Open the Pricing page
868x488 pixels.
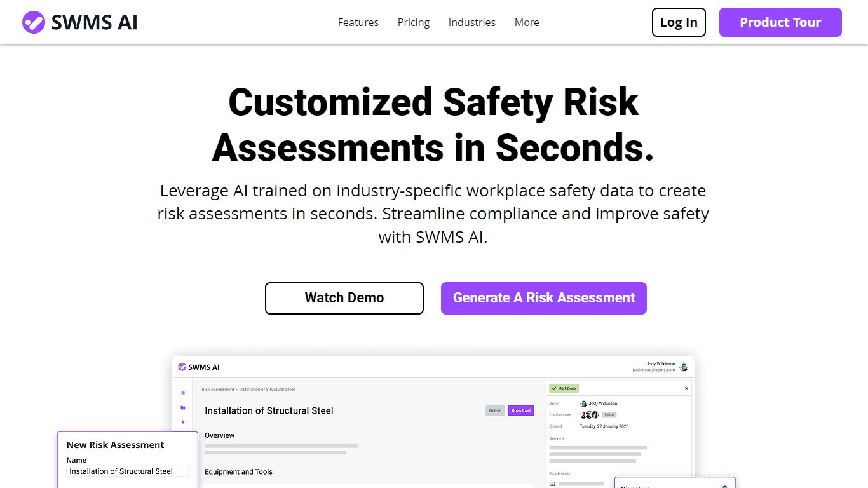click(x=414, y=22)
